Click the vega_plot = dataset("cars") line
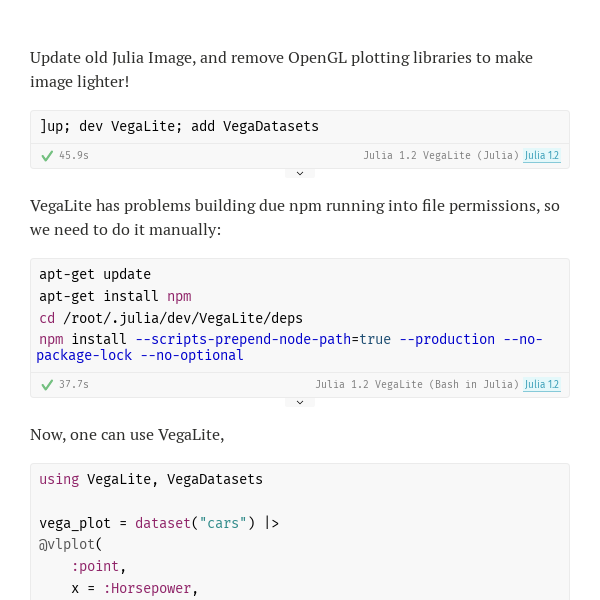 point(159,523)
